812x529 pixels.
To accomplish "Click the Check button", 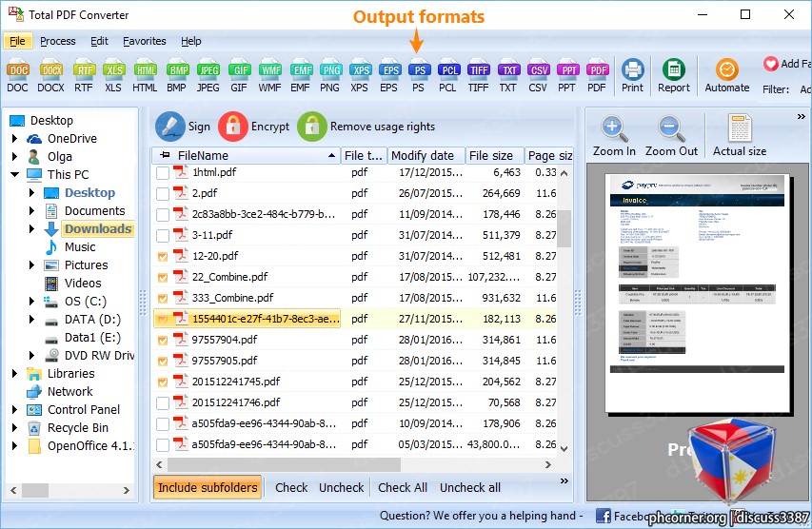I will pos(291,487).
